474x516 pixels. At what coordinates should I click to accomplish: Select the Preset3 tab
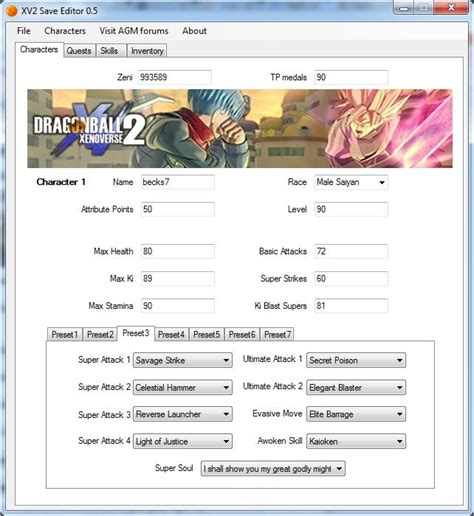coord(136,333)
